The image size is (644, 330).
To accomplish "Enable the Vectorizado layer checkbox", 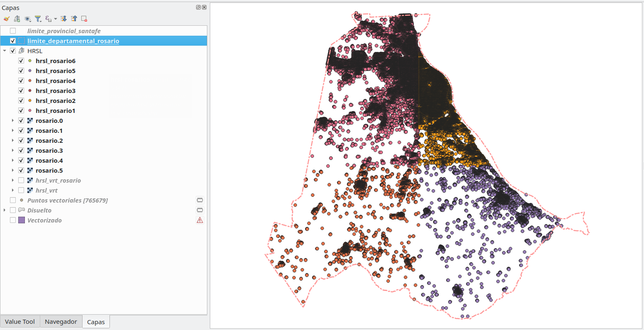I will [x=13, y=220].
